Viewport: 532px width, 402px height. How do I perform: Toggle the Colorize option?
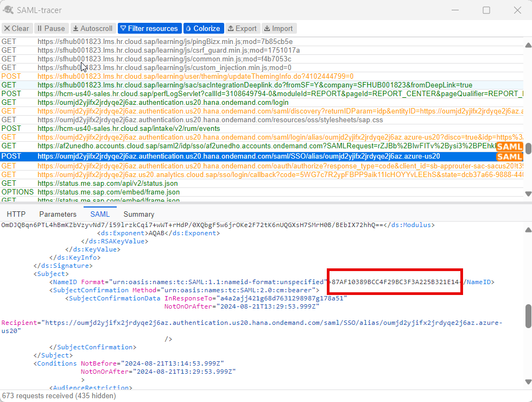204,28
